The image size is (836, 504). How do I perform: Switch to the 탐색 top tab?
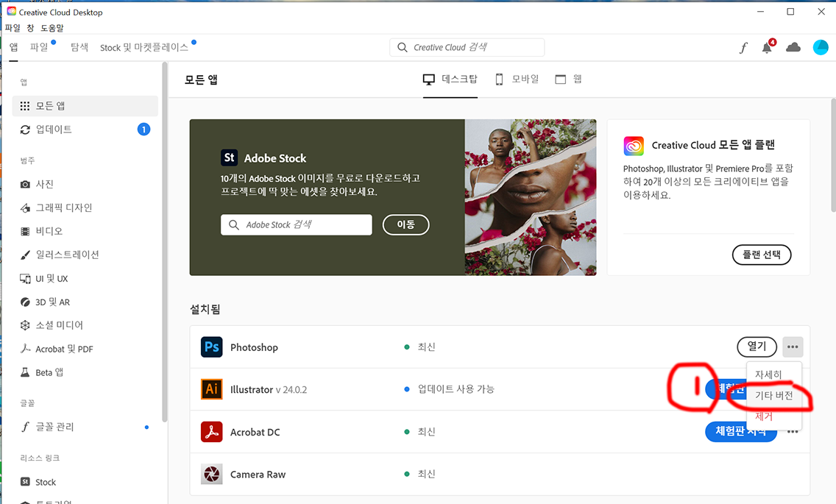click(x=79, y=48)
